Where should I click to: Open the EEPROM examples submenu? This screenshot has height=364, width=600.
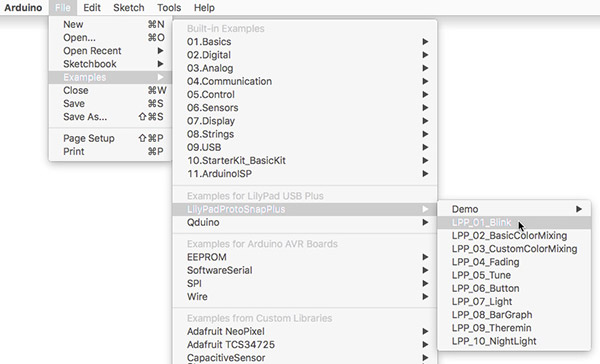pyautogui.click(x=305, y=257)
